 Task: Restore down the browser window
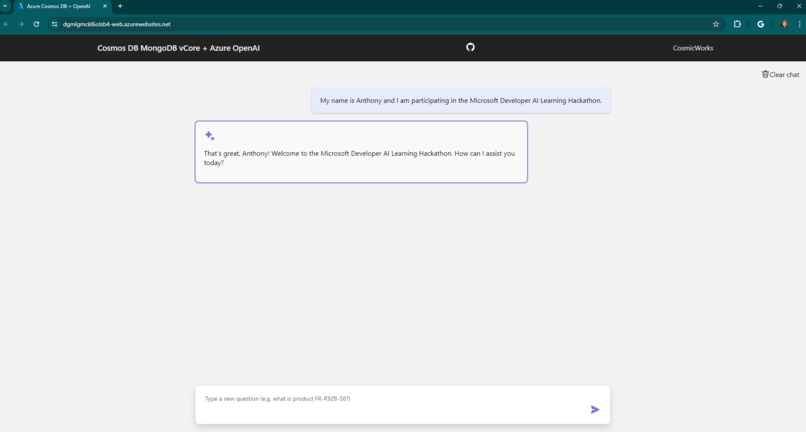coord(779,6)
